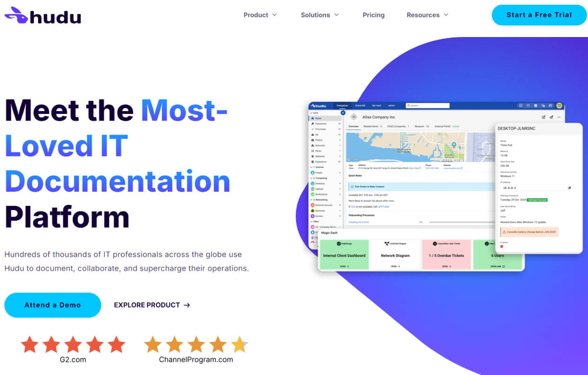Open the My Vault tab in preview
The height and width of the screenshot is (375, 588).
[377, 105]
